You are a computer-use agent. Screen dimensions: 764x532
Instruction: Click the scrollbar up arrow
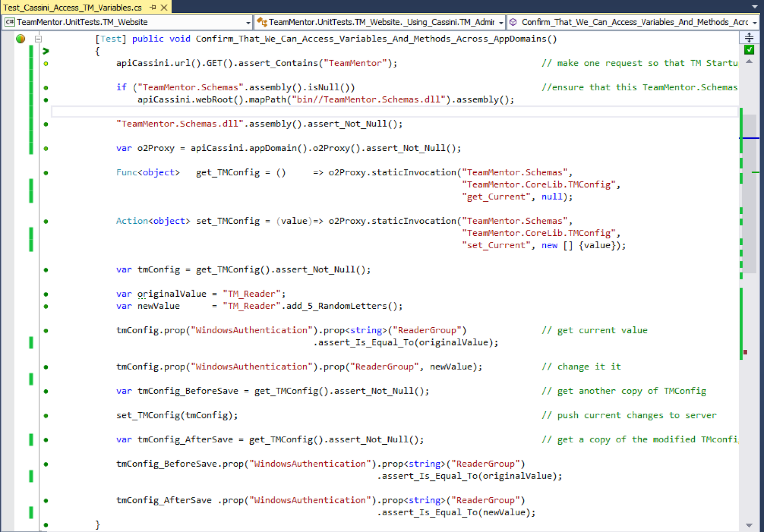click(749, 62)
